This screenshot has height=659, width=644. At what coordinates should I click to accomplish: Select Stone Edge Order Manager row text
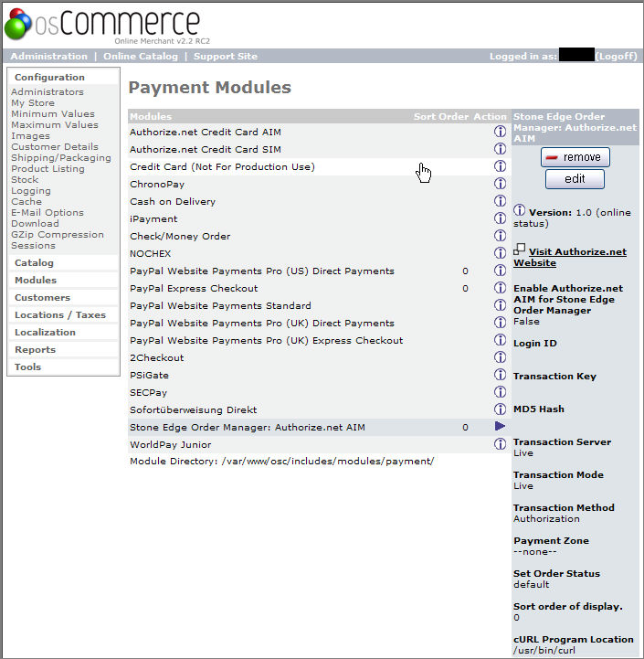click(x=248, y=428)
